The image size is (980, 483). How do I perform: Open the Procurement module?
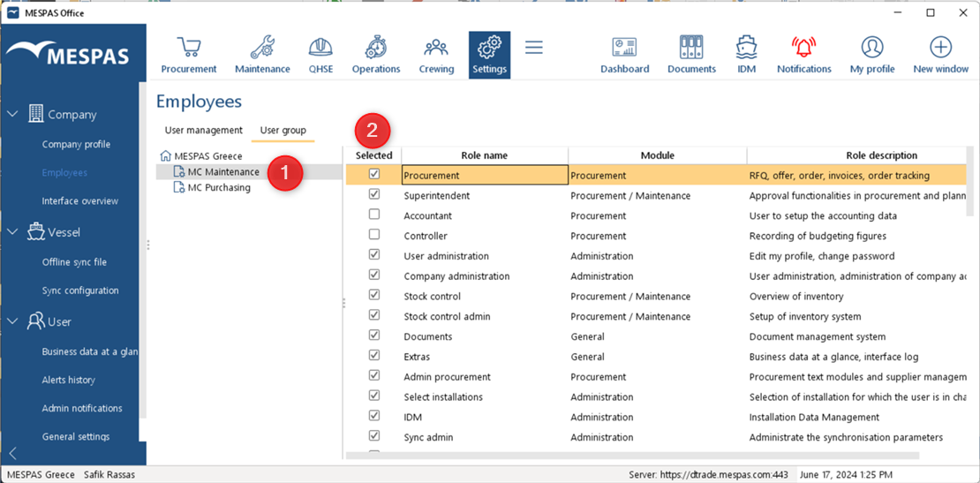click(189, 55)
